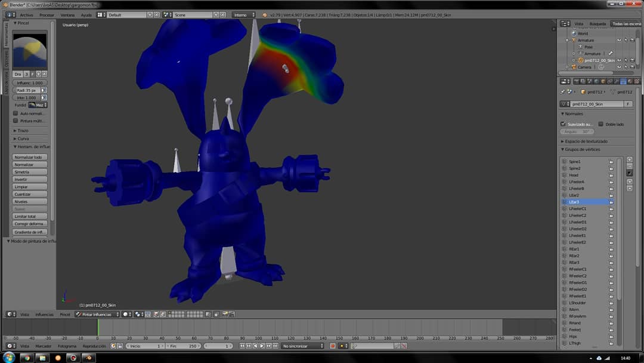Click the Invertir weights button

click(30, 179)
